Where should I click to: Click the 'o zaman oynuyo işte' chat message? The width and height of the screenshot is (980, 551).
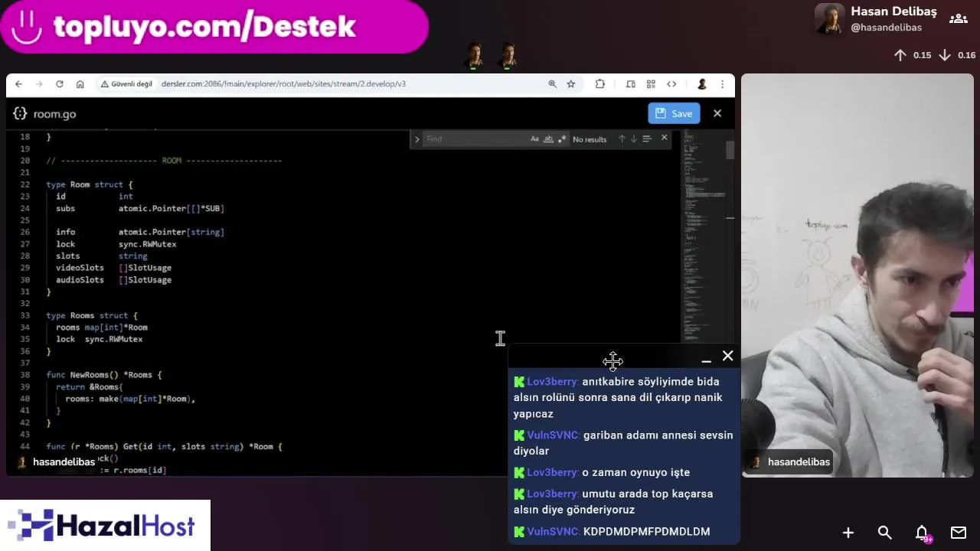pos(636,473)
